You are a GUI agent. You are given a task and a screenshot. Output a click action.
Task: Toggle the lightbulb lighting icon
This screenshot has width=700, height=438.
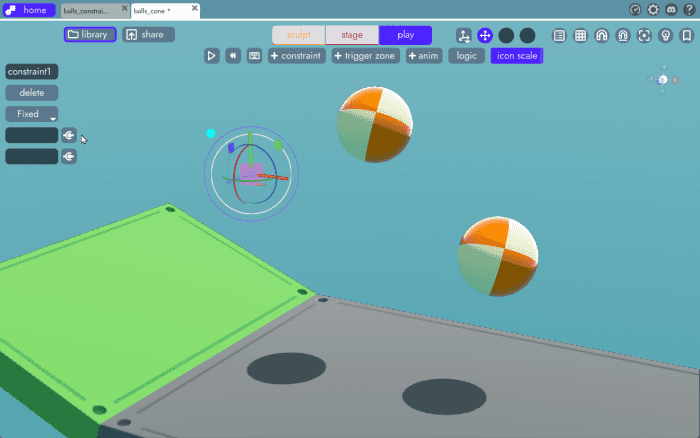coord(665,35)
